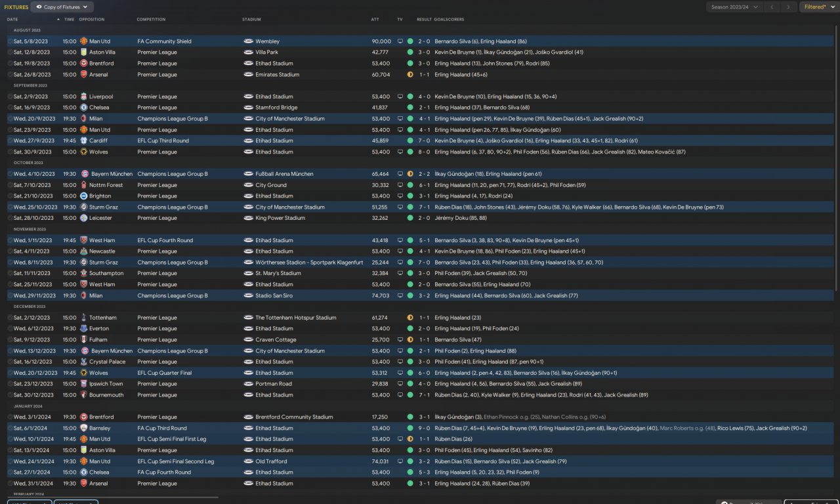The height and width of the screenshot is (504, 840).
Task: Click the Crystal Palace club crest
Action: click(83, 362)
